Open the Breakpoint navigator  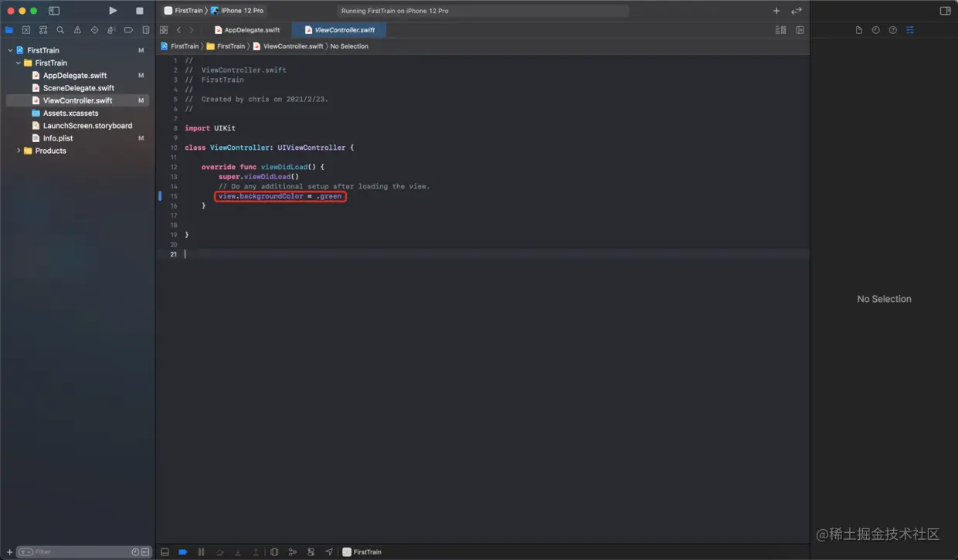coord(128,30)
